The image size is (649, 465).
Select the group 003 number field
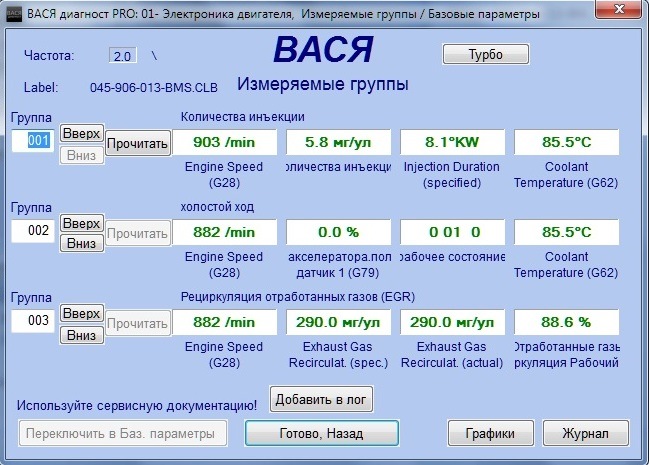pos(33,321)
